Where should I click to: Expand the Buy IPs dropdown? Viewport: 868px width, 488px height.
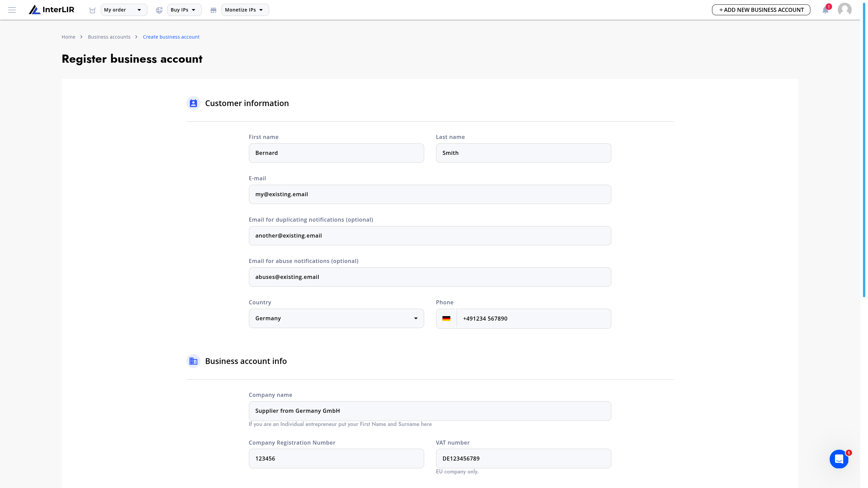click(x=184, y=10)
